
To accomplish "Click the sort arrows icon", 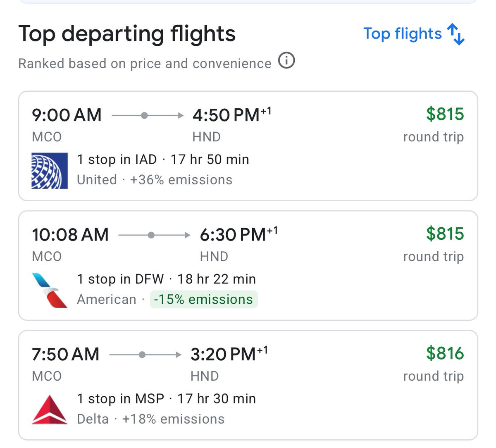I will tap(456, 34).
